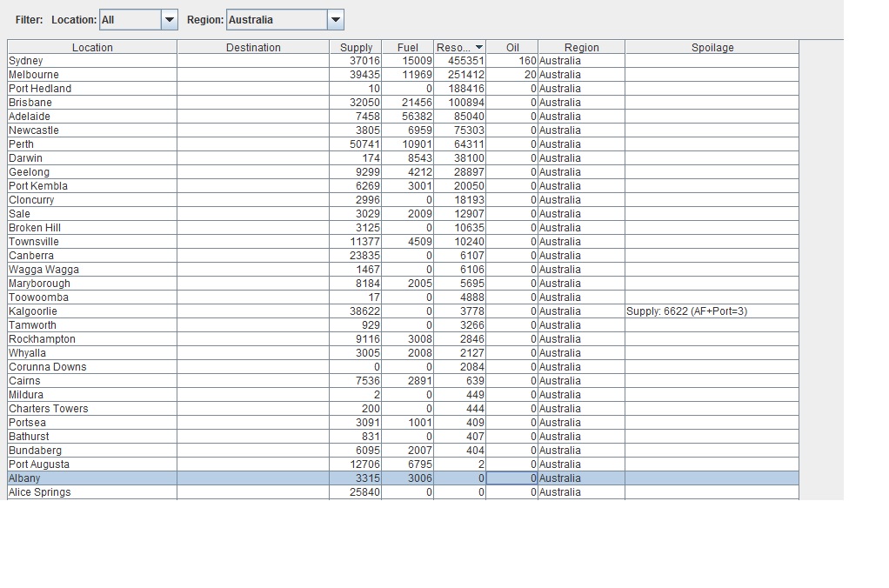Image resolution: width=889 pixels, height=588 pixels.
Task: Click the Portsea location cell
Action: tap(92, 423)
